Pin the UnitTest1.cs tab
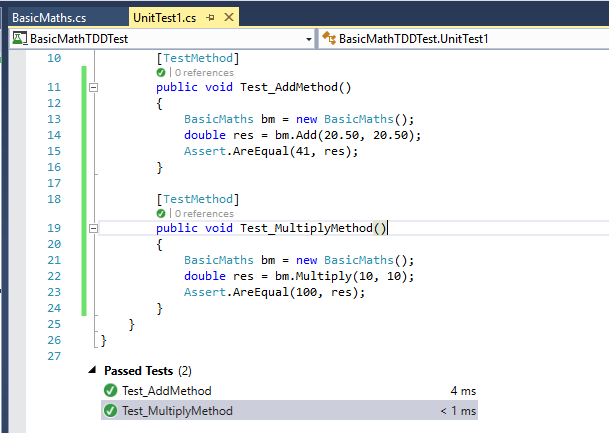Viewport: 609px width, 433px height. [x=211, y=17]
